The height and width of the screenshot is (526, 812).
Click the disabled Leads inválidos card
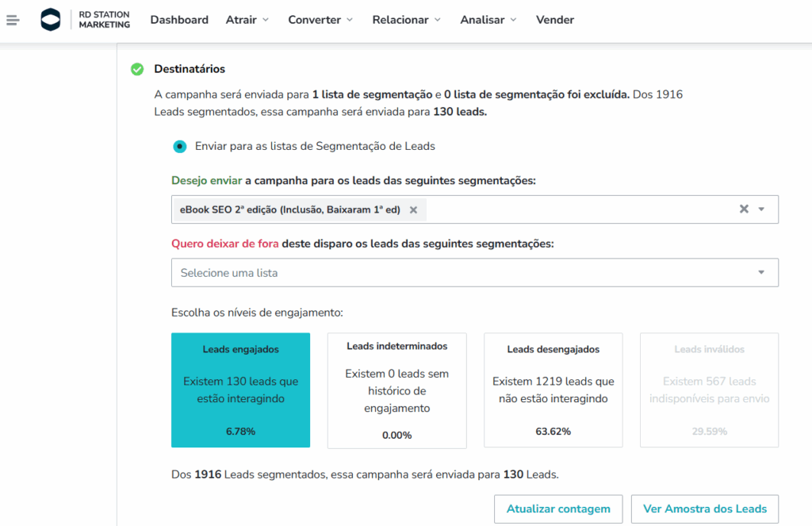click(709, 390)
